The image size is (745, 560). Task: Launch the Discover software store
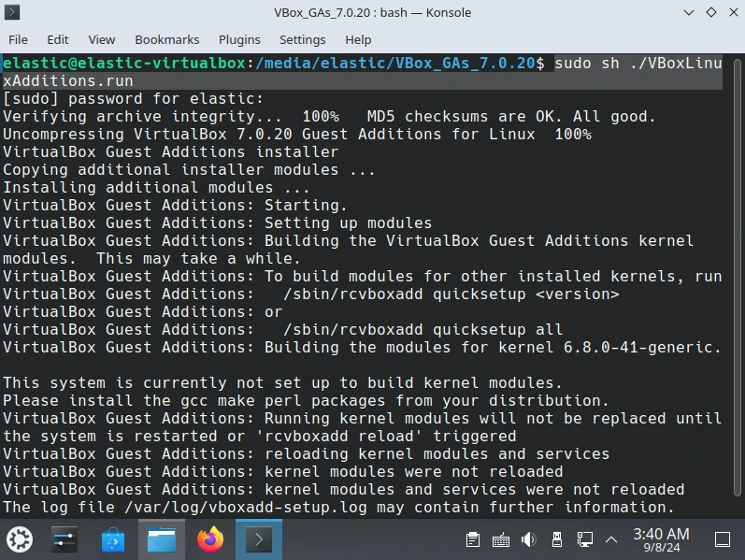113,539
